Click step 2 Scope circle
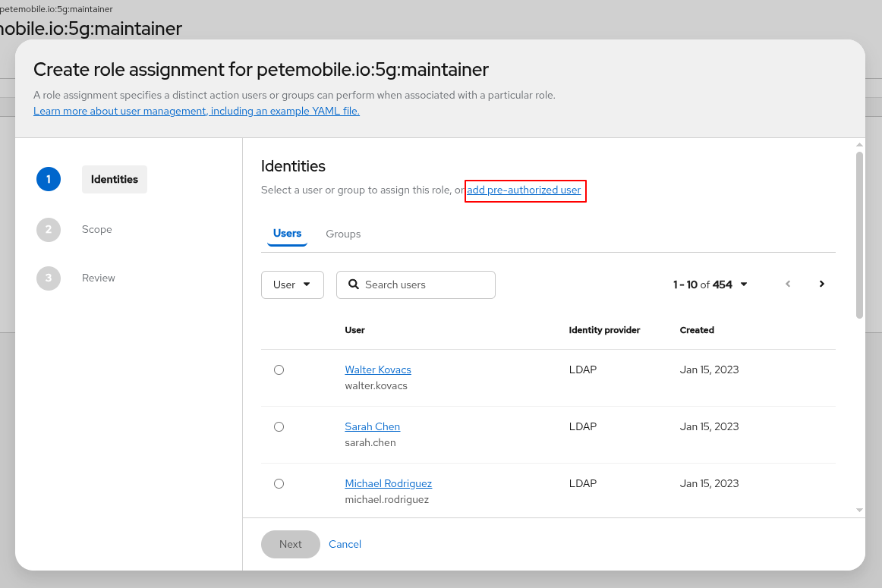Viewport: 882px width, 588px height. tap(49, 229)
